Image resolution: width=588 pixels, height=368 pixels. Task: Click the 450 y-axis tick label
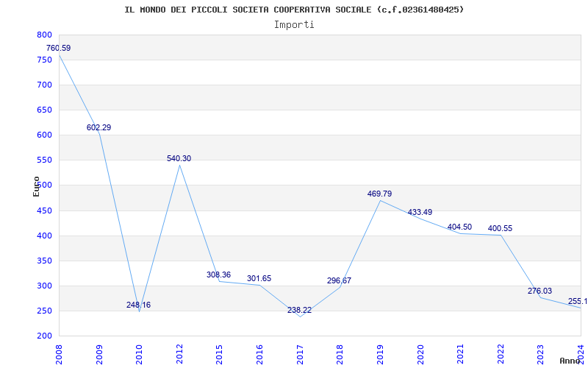coord(44,210)
